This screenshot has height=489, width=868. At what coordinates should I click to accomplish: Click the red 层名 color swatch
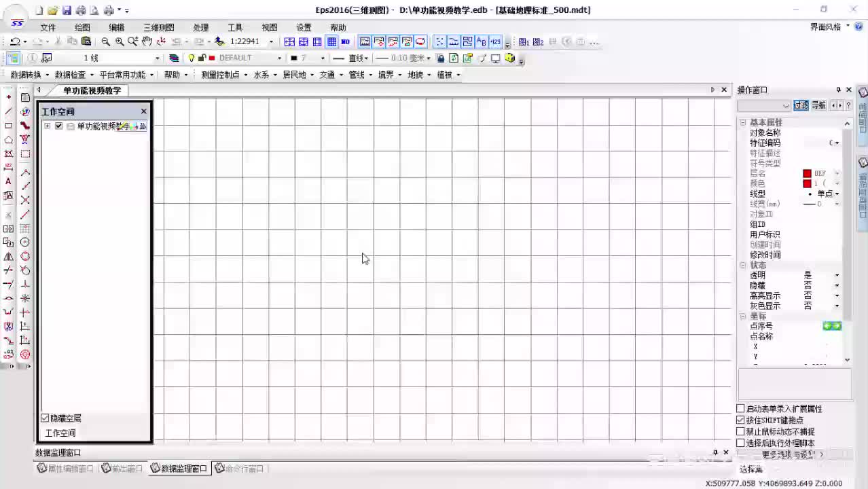click(807, 174)
